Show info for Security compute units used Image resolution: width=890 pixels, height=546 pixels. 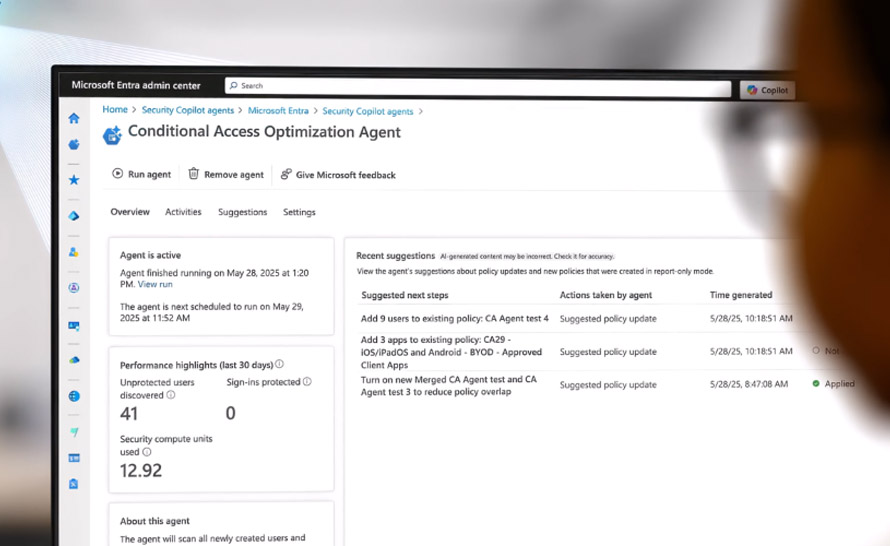click(147, 452)
